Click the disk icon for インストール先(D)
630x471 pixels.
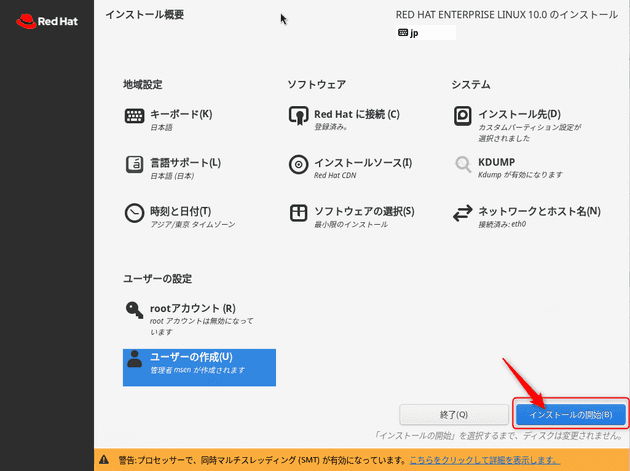coord(462,116)
